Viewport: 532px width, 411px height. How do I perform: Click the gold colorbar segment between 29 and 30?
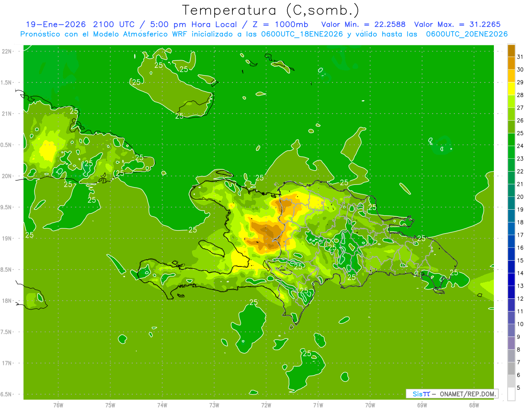(x=511, y=76)
